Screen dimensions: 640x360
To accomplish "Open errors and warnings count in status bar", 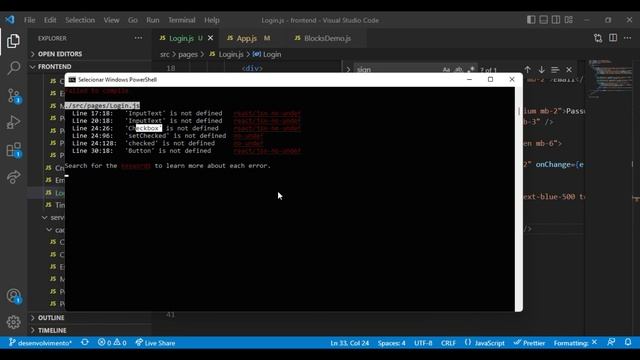I will pos(112,343).
